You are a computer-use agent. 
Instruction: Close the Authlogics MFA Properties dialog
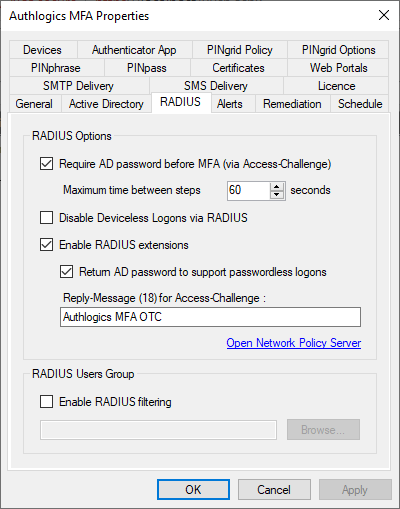pyautogui.click(x=384, y=15)
